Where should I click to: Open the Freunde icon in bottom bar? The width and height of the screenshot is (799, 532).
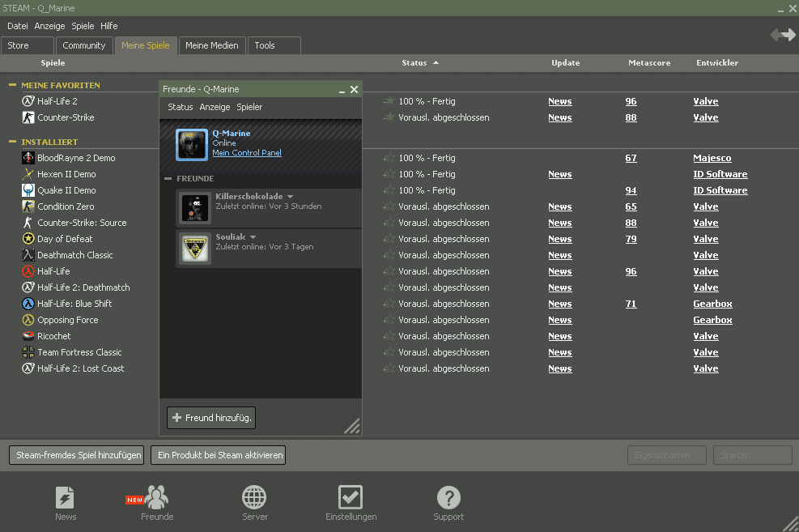pyautogui.click(x=157, y=497)
